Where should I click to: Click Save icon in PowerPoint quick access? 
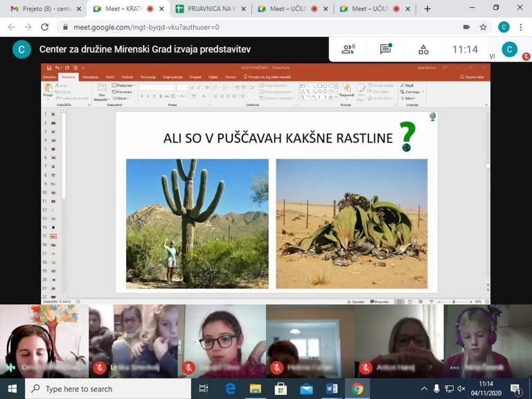(49, 68)
